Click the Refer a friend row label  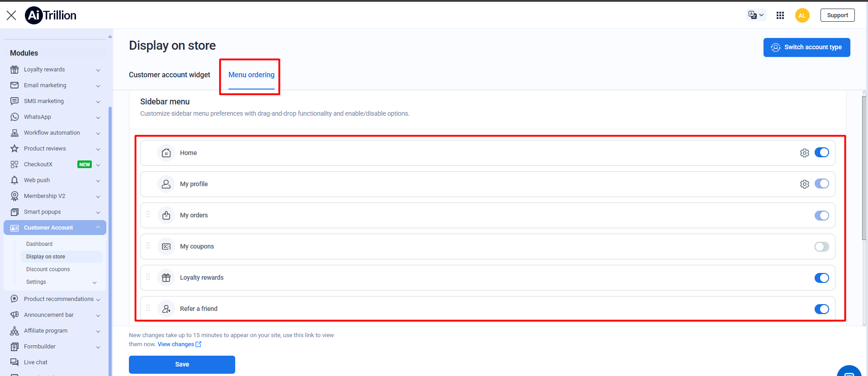click(199, 309)
